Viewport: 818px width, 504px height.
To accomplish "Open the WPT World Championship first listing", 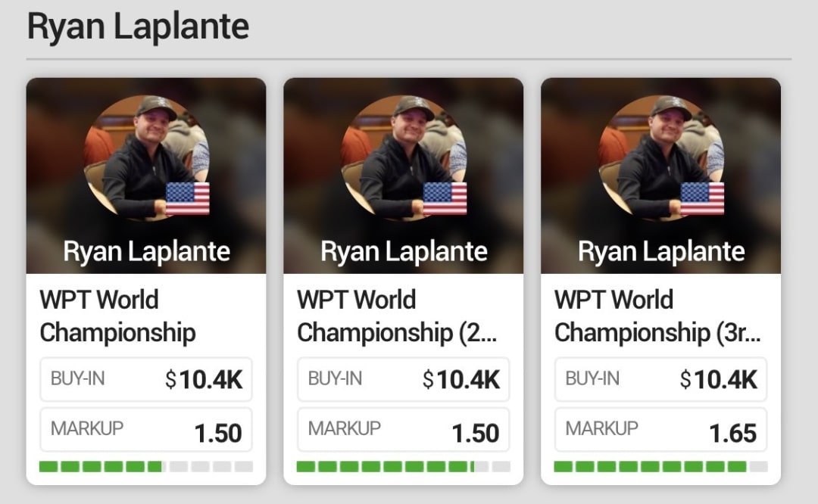I will point(117,316).
